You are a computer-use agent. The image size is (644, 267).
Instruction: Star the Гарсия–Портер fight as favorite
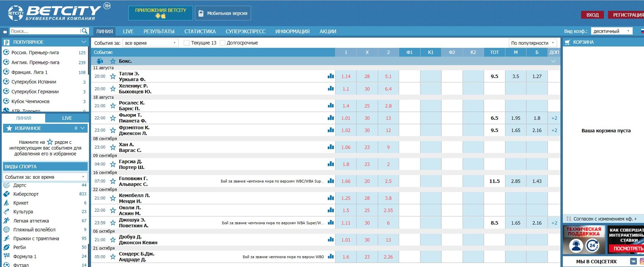pyautogui.click(x=113, y=164)
